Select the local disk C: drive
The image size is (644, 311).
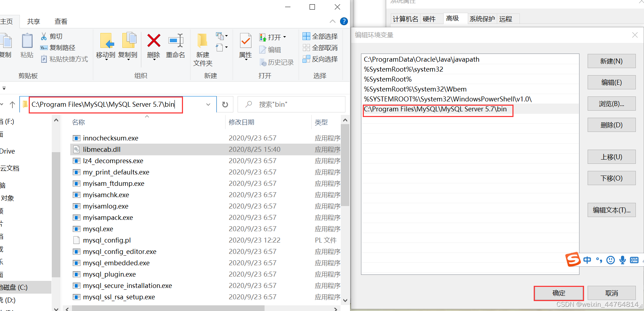pyautogui.click(x=26, y=287)
